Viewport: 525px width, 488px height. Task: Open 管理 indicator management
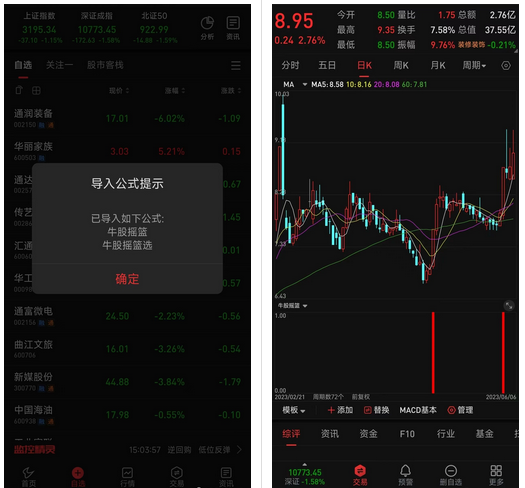coord(460,410)
